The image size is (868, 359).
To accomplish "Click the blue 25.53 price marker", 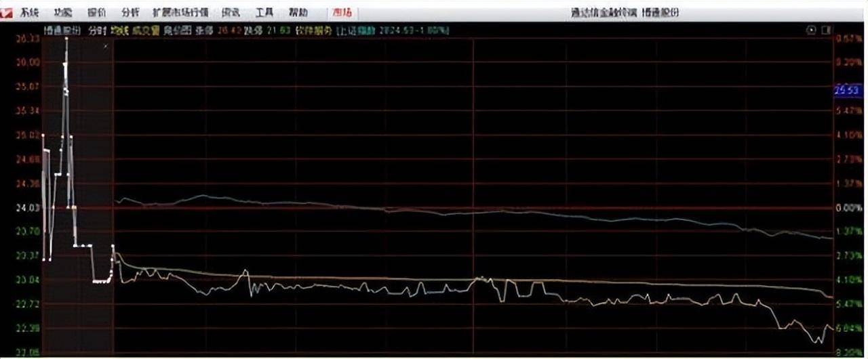I will [x=848, y=90].
